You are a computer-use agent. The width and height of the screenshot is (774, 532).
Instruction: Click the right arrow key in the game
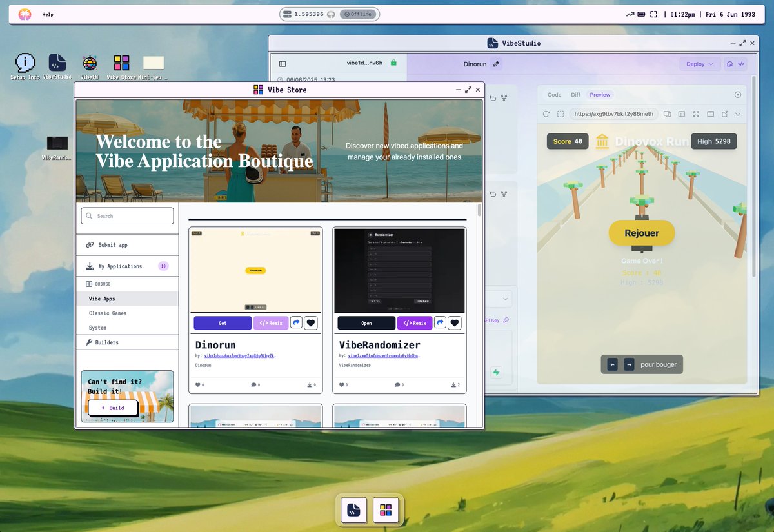click(x=629, y=364)
